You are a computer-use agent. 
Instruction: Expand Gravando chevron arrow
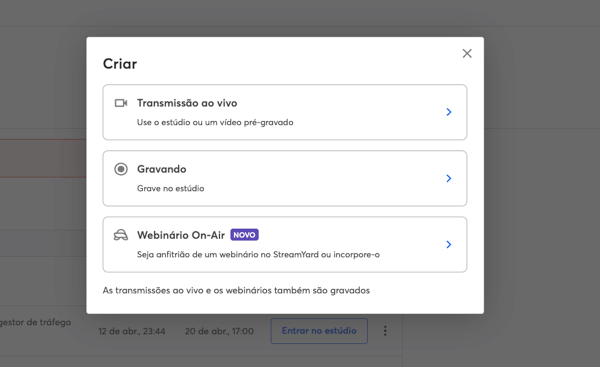point(449,178)
